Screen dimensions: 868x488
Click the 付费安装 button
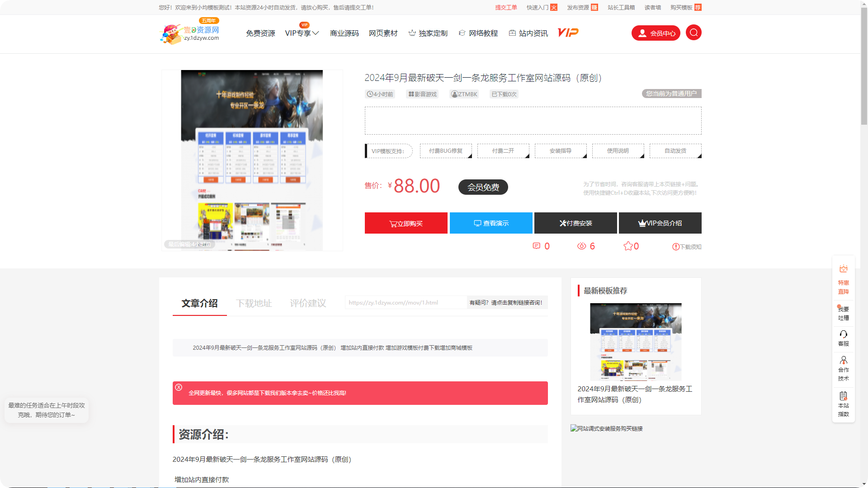click(576, 223)
